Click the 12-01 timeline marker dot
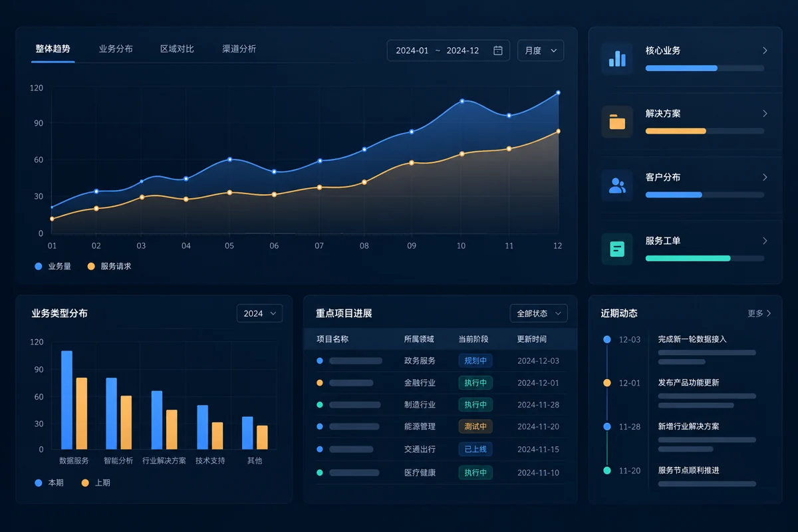798x532 pixels. tap(607, 383)
